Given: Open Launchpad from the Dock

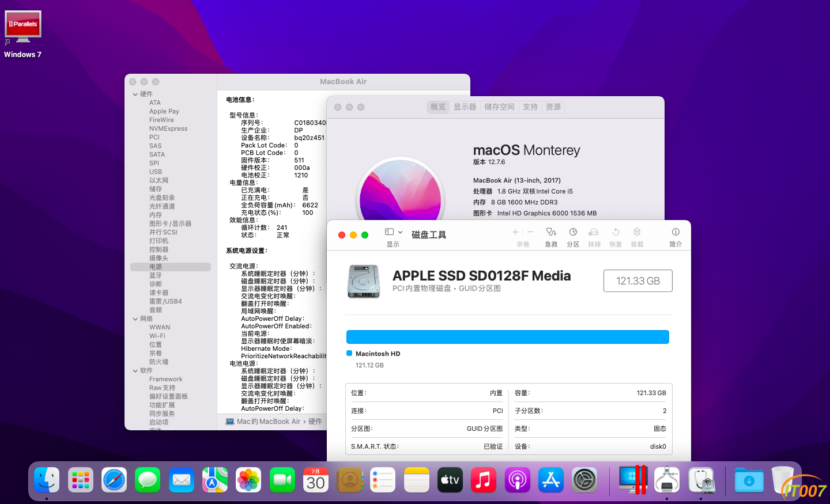Looking at the screenshot, I should tap(81, 480).
